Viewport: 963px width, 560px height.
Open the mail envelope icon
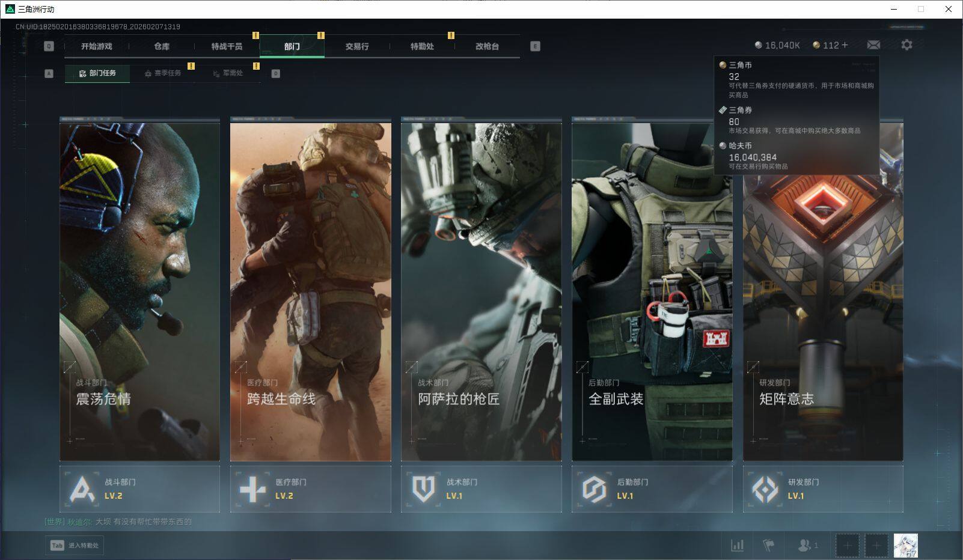(873, 45)
